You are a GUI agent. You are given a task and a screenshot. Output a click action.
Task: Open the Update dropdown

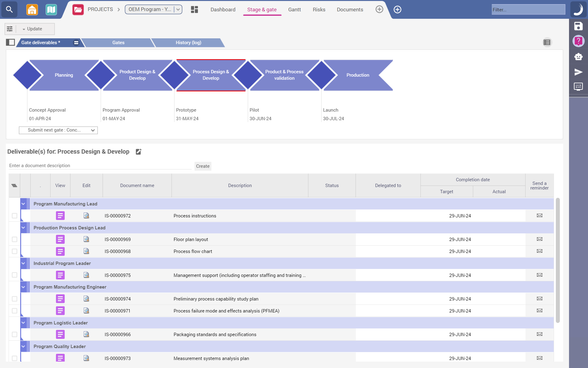pyautogui.click(x=32, y=29)
